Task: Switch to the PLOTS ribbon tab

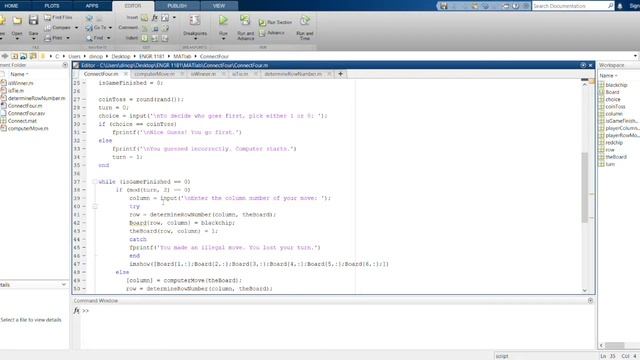Action: (x=52, y=6)
